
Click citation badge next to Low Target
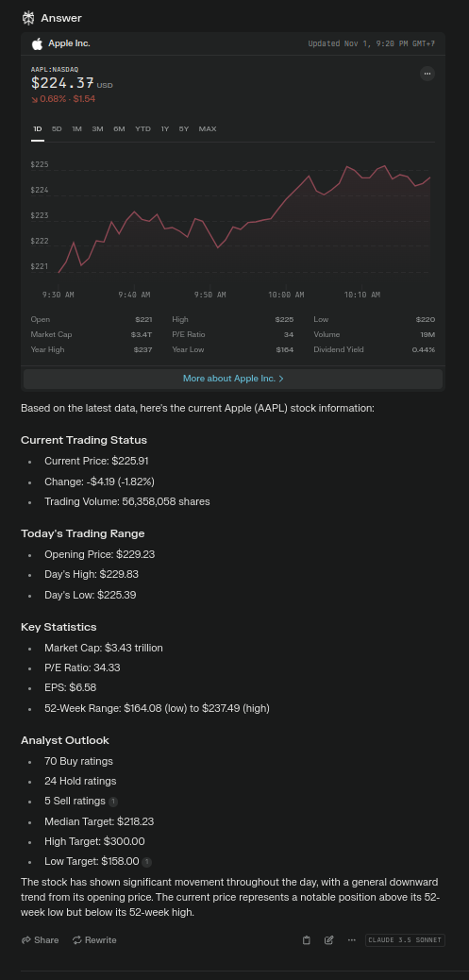click(147, 862)
